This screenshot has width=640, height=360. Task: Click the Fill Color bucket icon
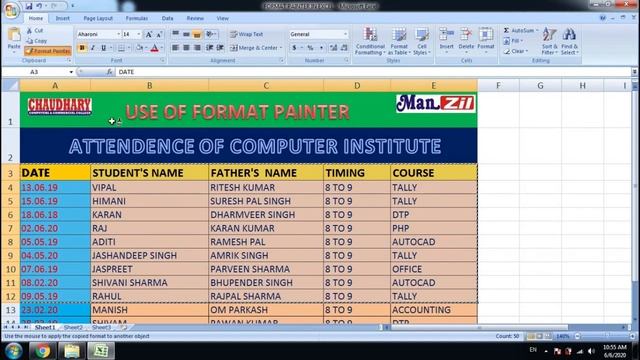coord(140,48)
